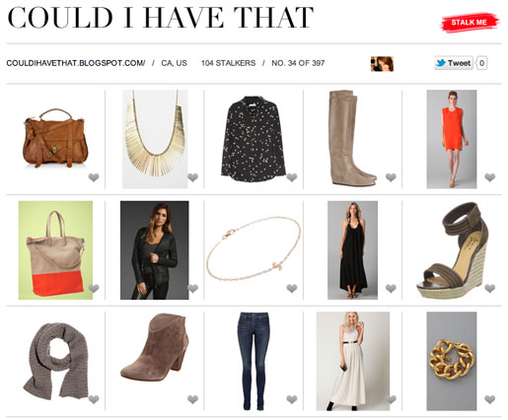Like the chunky gold link bracelet
Screen dimensions: 508x420
tap(490, 399)
